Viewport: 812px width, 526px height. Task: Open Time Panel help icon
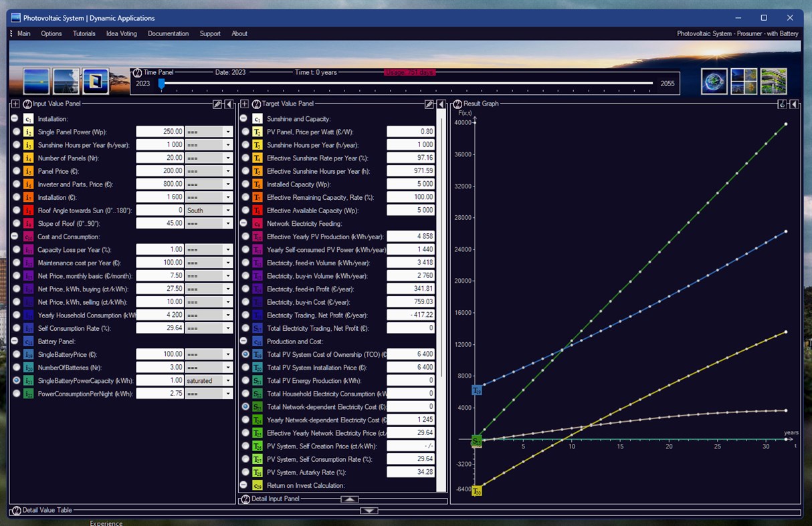[x=137, y=72]
